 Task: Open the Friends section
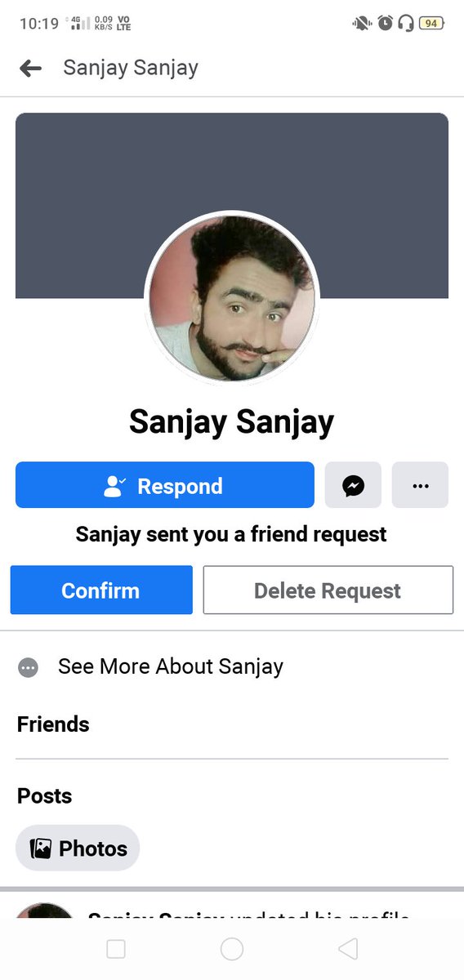click(x=53, y=724)
